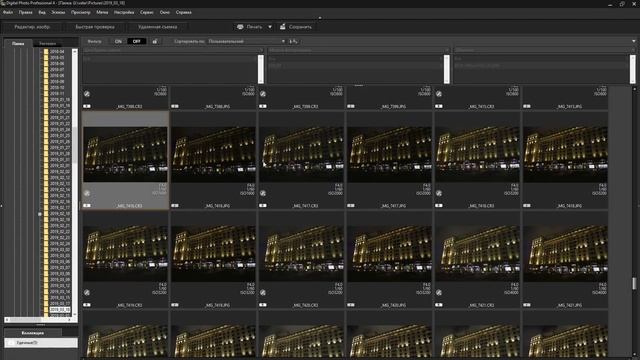Click the Удаленная съемка button
640x360 pixels.
pyautogui.click(x=158, y=27)
